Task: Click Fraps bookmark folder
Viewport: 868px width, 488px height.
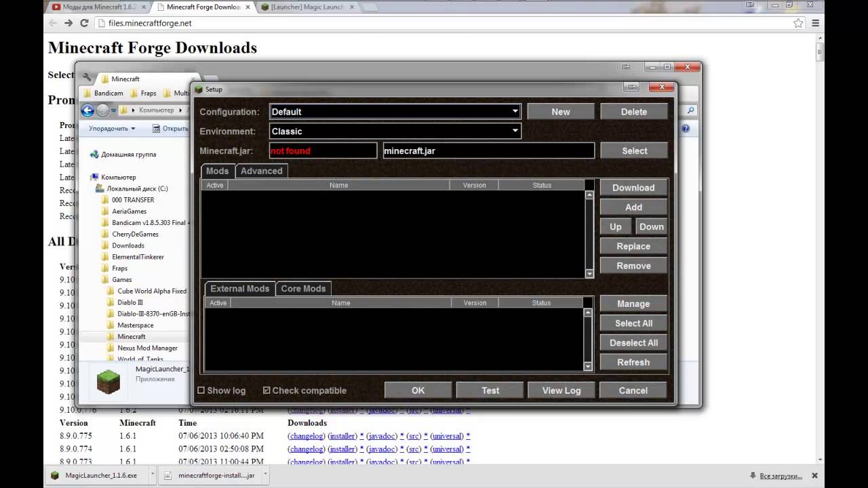Action: (143, 93)
